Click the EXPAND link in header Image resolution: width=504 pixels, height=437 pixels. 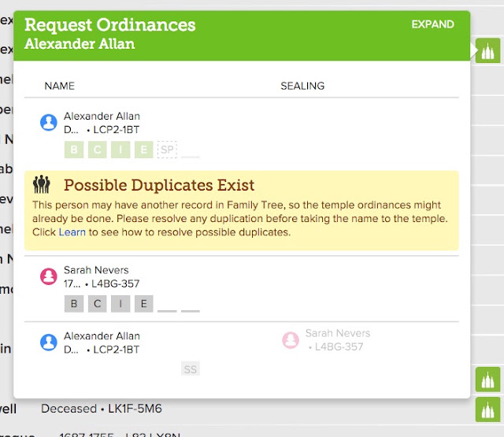(432, 24)
